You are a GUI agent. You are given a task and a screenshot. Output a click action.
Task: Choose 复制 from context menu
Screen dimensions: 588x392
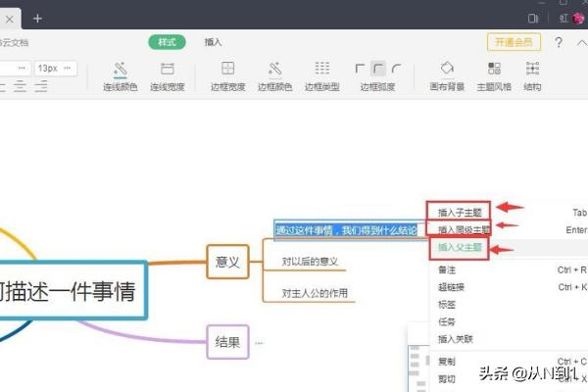509,362
